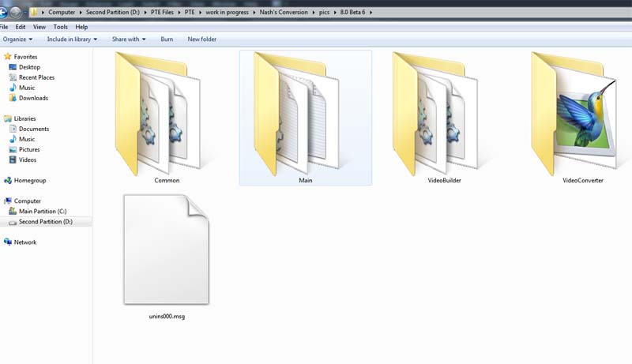The height and width of the screenshot is (364, 632).
Task: Click the Second Partition (D:) drive icon
Action: pos(13,222)
